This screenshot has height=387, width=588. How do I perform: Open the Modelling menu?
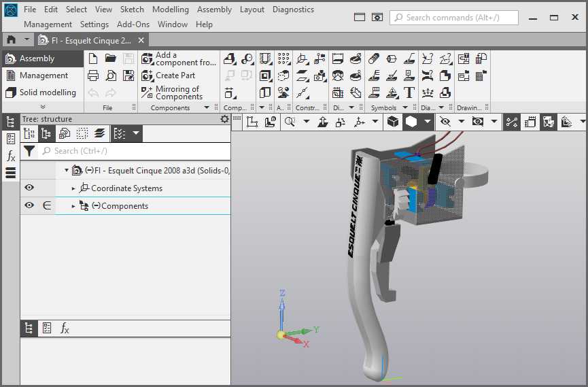pos(170,10)
